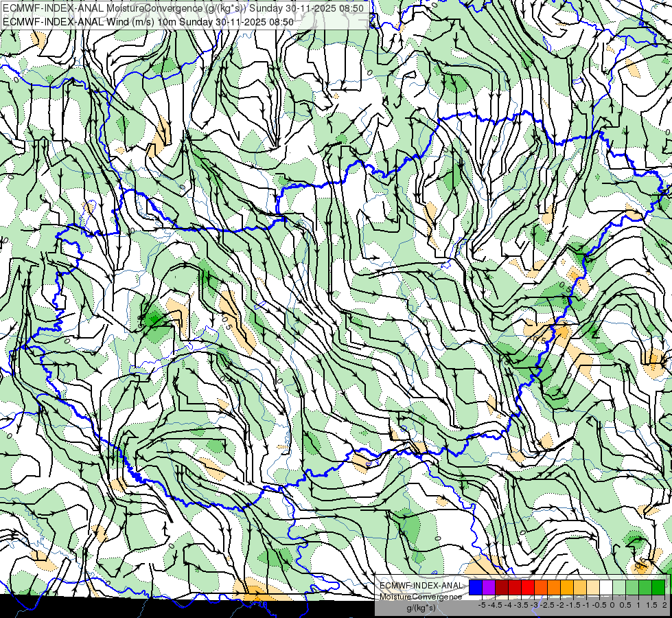Click the MoistureConvergence title line at top
Screen dimensions: 672x618
183,8
